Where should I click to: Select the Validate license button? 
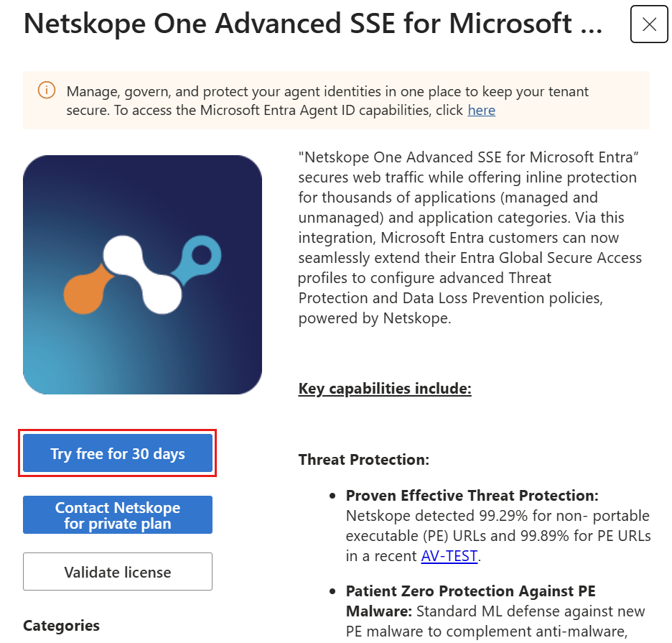(118, 571)
